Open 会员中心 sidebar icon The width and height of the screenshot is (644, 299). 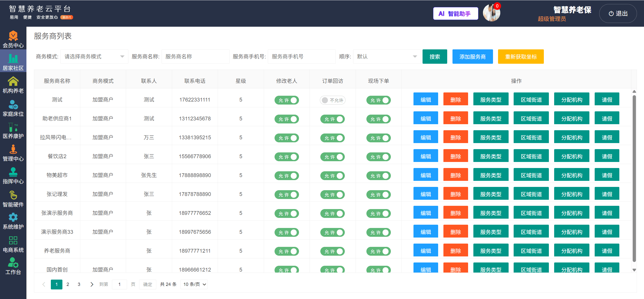(x=13, y=36)
